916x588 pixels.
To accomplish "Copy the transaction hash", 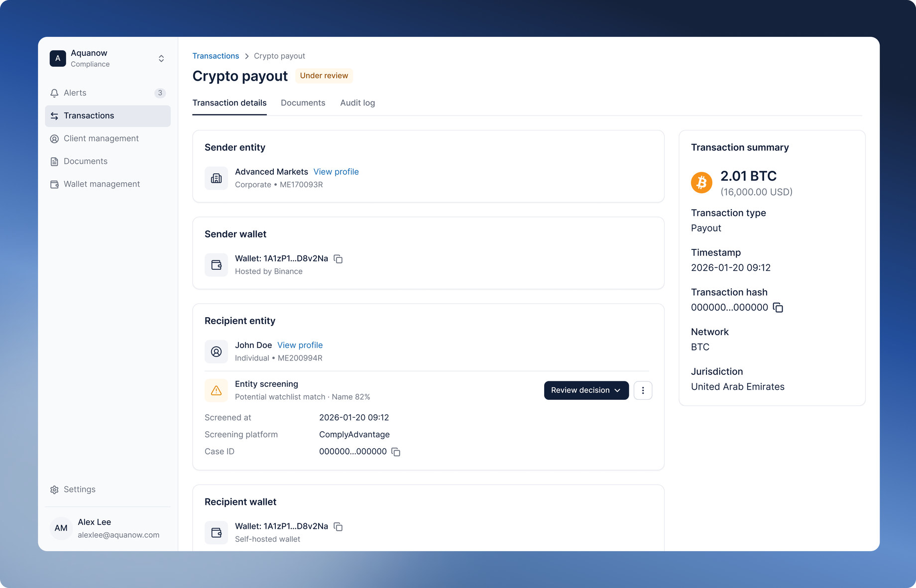I will tap(778, 308).
